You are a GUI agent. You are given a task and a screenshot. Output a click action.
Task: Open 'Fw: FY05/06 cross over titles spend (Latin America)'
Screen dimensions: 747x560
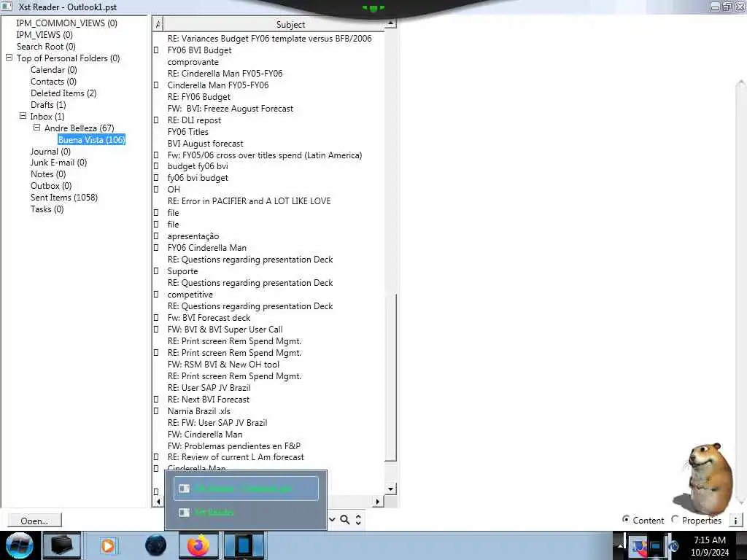click(264, 155)
